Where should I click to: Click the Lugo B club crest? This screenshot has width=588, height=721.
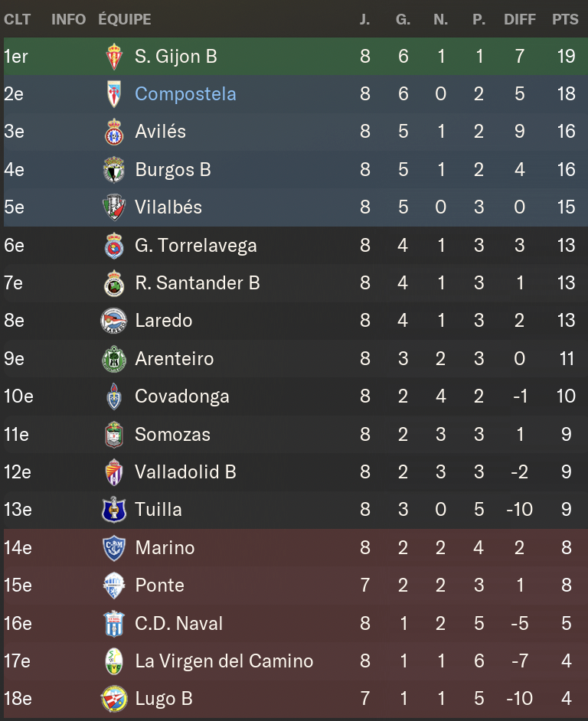tap(114, 699)
